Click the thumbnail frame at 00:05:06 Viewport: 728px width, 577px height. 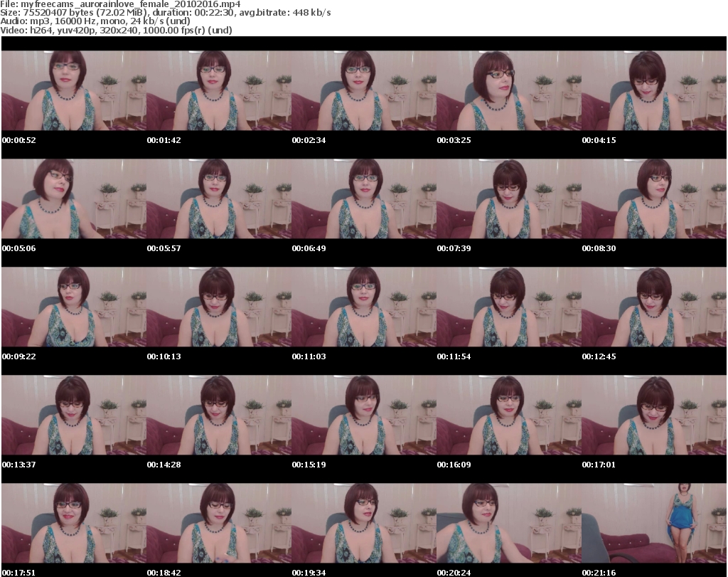[74, 198]
